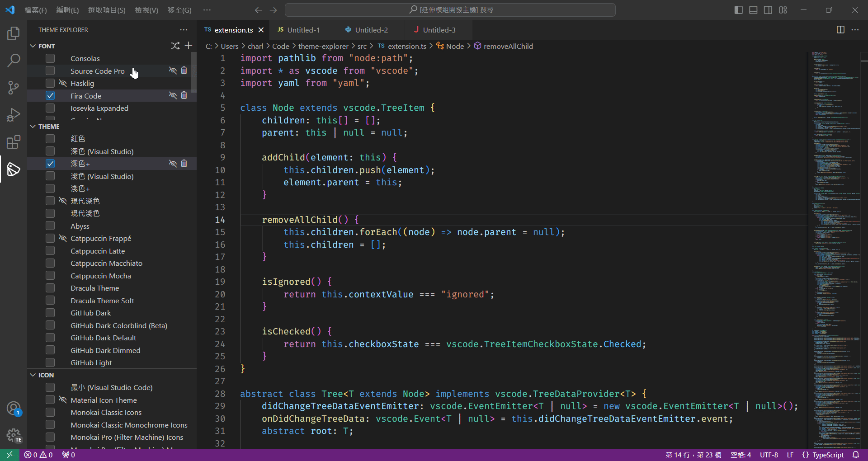868x461 pixels.
Task: Open the Extensions view
Action: (x=14, y=142)
